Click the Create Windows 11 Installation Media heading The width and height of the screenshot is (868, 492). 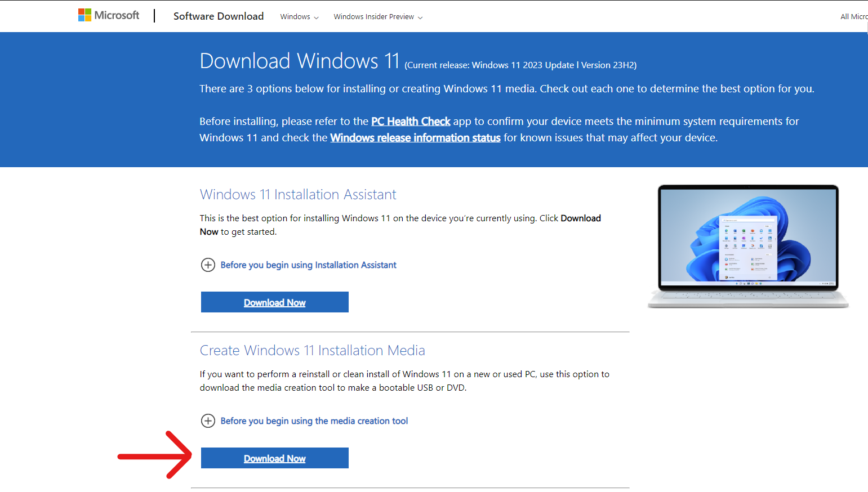(x=312, y=350)
